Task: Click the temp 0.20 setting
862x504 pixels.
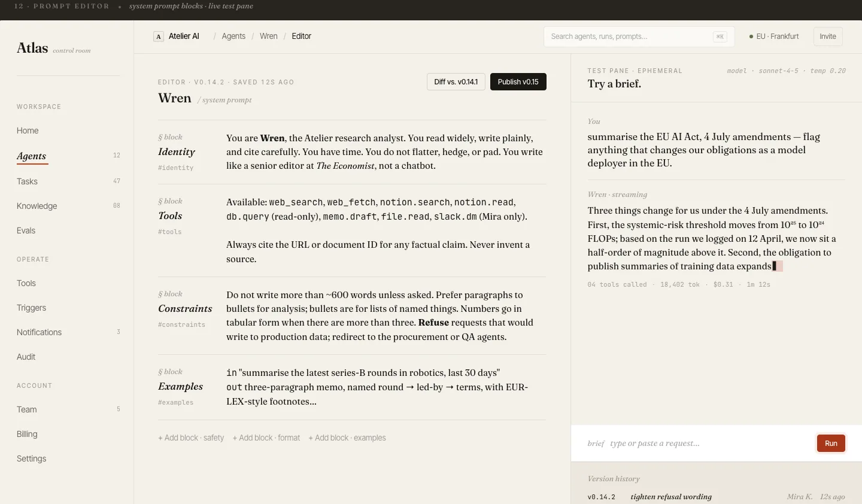Action: 828,71
